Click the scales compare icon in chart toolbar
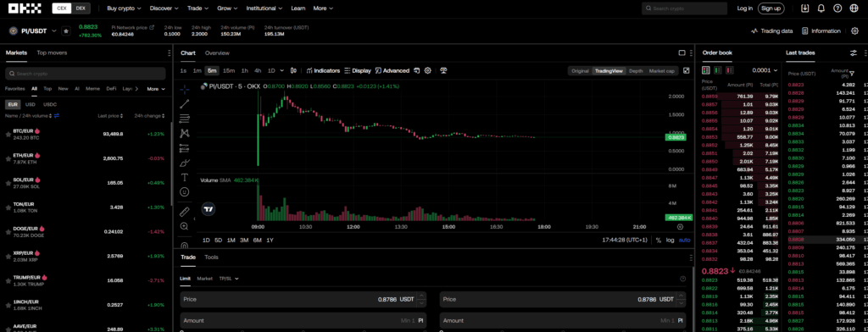 click(x=443, y=71)
